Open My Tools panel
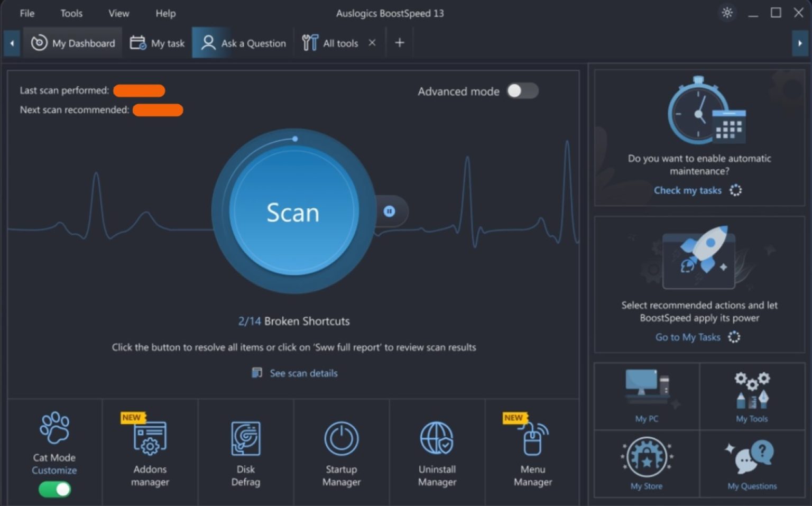The height and width of the screenshot is (506, 812). pyautogui.click(x=752, y=395)
